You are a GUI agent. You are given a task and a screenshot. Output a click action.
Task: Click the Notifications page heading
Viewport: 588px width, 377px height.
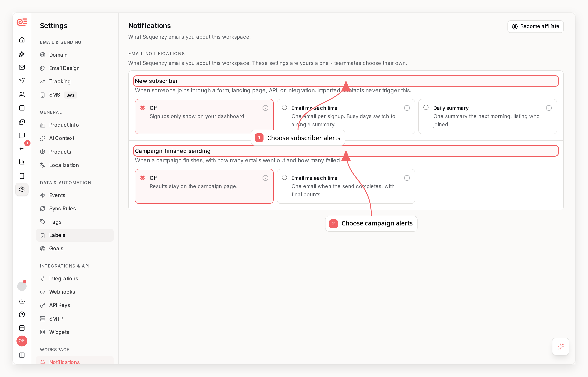coord(150,26)
